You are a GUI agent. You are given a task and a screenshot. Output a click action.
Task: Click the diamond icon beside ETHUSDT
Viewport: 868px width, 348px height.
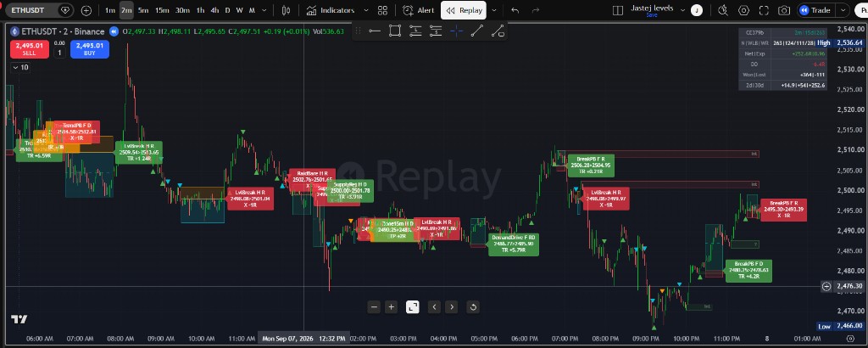coord(66,10)
